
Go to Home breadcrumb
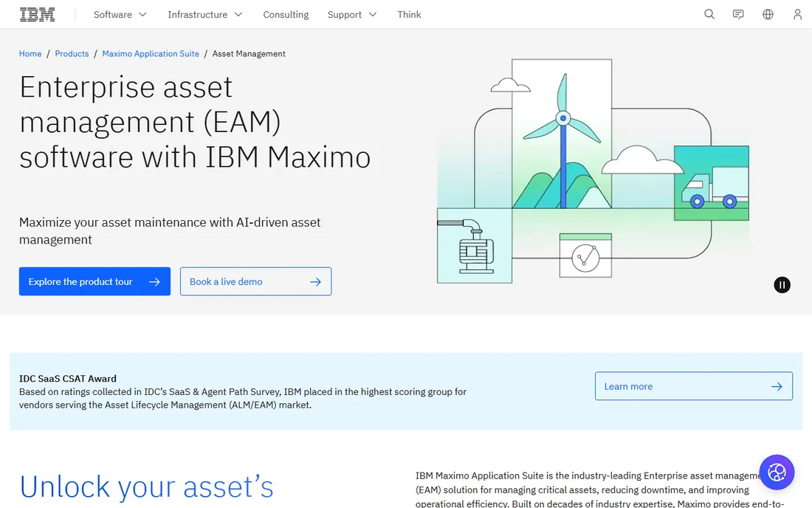point(30,54)
